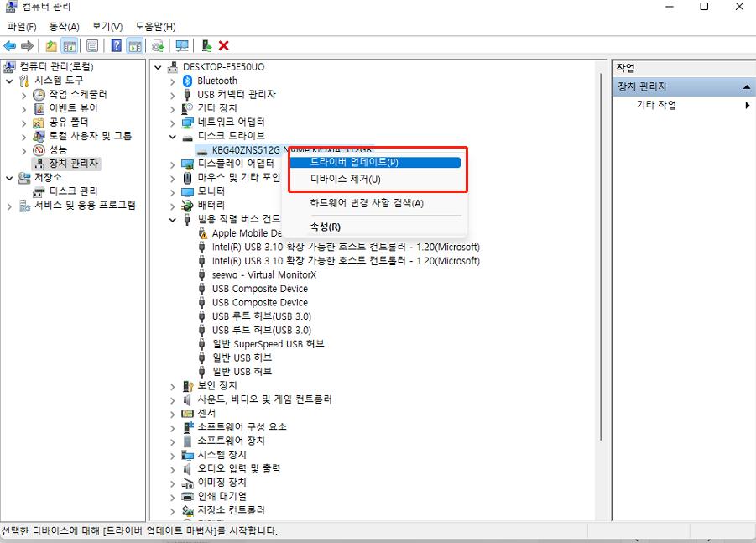The image size is (756, 543).
Task: Select the DESKTOP-F5E50UO root node
Action: [x=221, y=66]
